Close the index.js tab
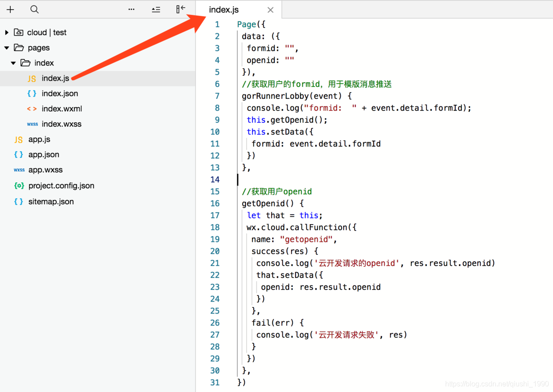 click(x=271, y=10)
